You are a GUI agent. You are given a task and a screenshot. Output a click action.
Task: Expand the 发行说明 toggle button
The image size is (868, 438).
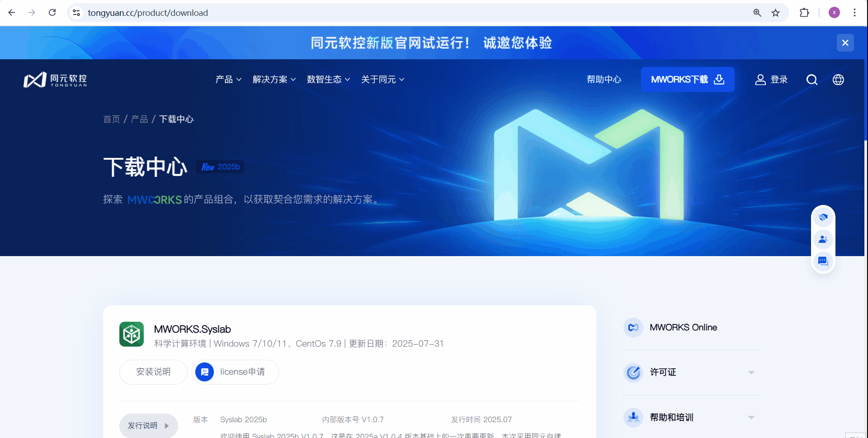pyautogui.click(x=148, y=426)
